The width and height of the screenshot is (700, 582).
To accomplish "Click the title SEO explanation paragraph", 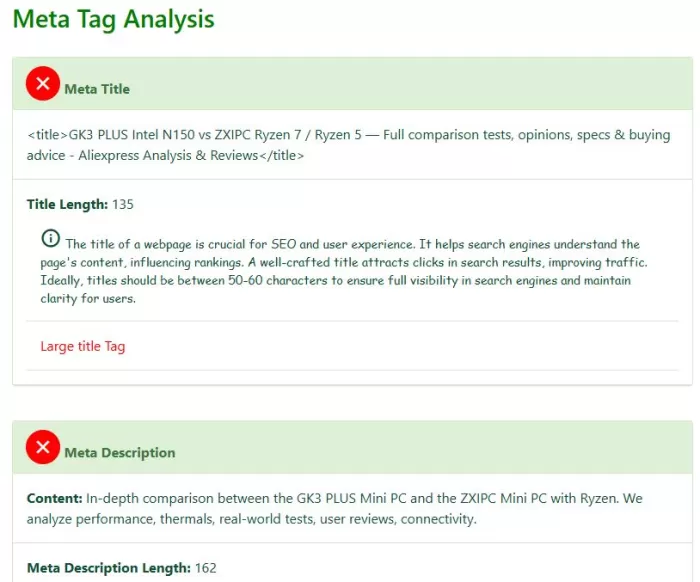I will (340, 271).
